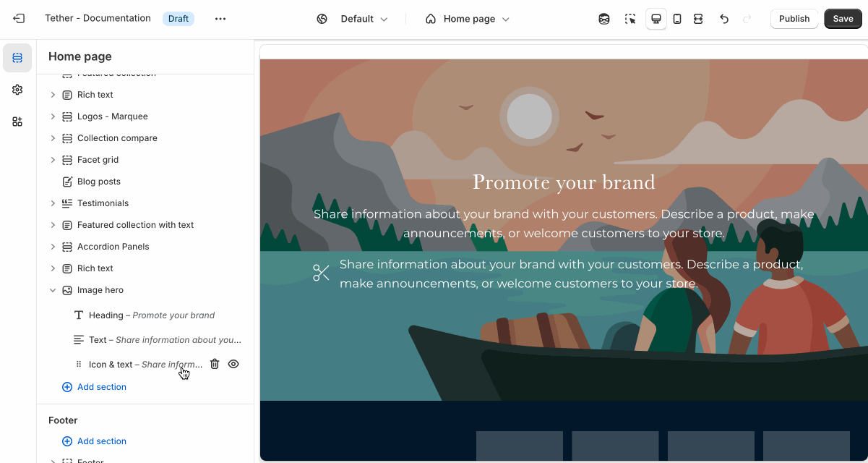Click the icon text paragraph in the preview

tap(572, 274)
